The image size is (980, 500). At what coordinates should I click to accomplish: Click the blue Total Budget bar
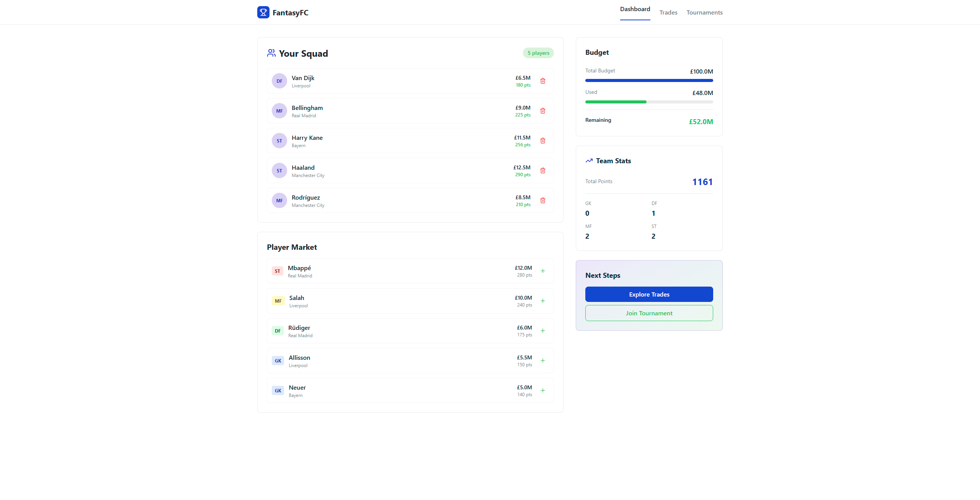[x=649, y=80]
